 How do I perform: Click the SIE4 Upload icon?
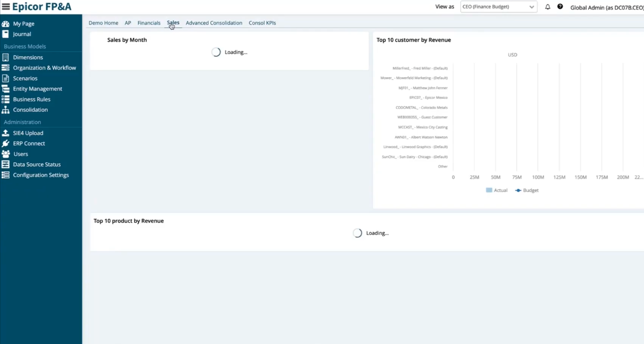point(5,133)
